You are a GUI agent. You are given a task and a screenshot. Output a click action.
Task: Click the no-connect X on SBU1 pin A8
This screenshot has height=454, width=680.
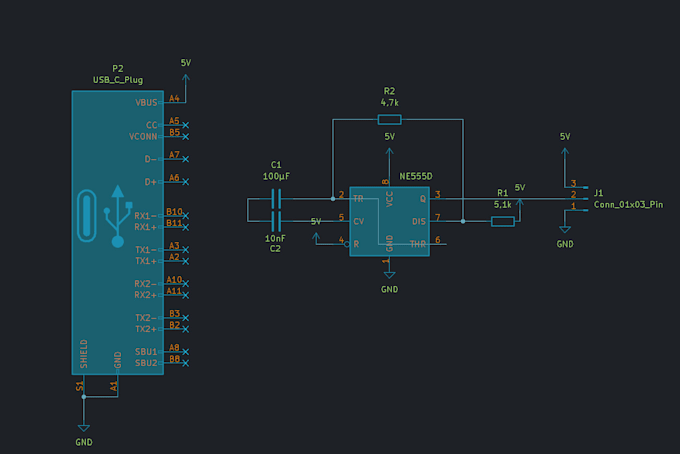click(x=186, y=352)
